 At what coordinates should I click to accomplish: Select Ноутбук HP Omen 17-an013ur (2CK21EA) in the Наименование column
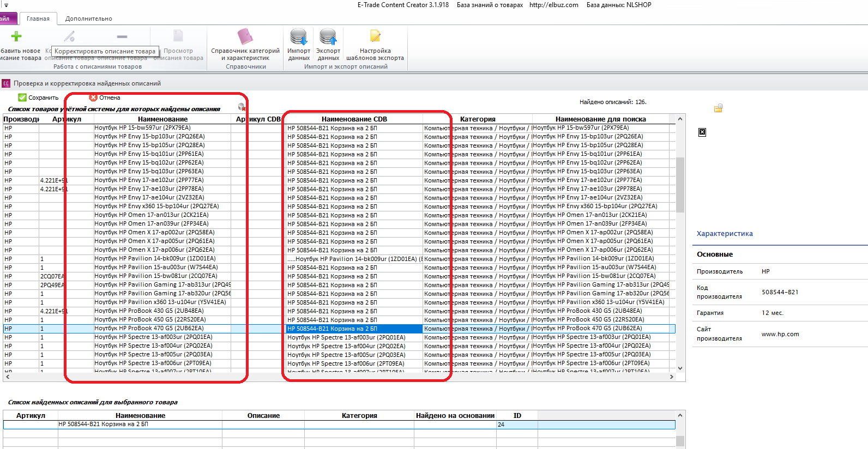[x=162, y=215]
